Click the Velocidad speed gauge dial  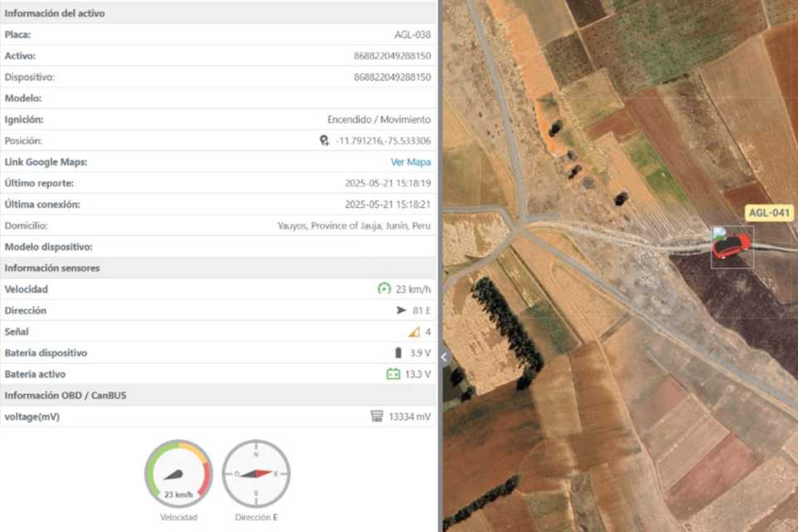179,474
